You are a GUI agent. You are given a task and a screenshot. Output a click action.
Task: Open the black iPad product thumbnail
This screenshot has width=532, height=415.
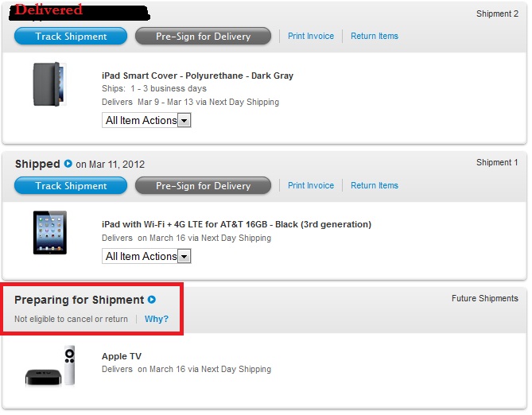coord(50,233)
